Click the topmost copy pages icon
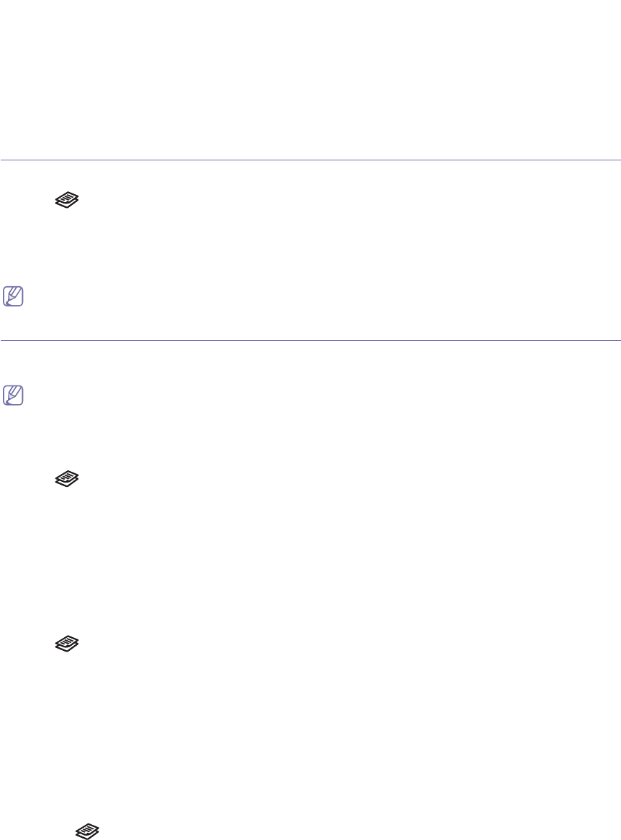 tap(66, 203)
